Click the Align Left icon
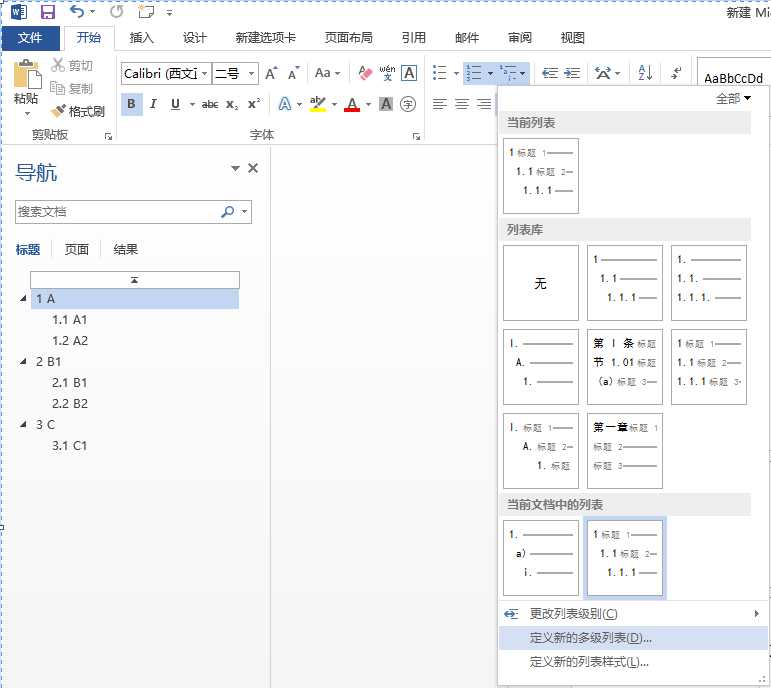Viewport: 771px width, 688px height. tap(440, 104)
